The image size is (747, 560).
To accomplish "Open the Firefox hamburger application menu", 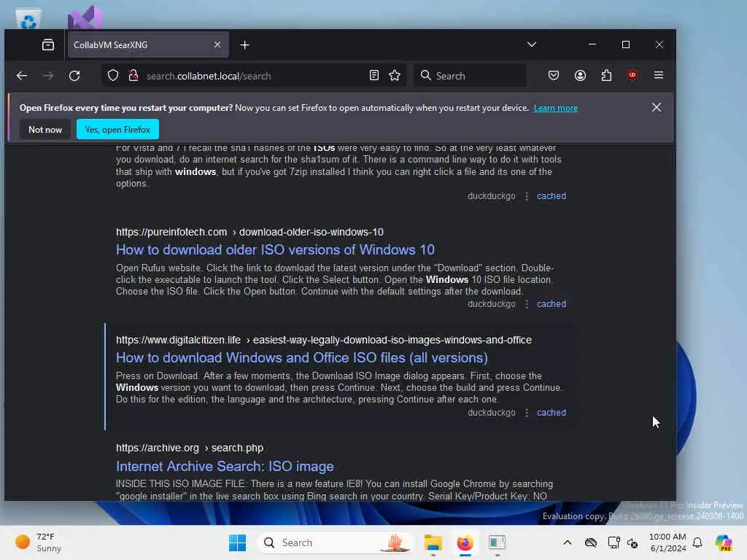I will click(659, 75).
